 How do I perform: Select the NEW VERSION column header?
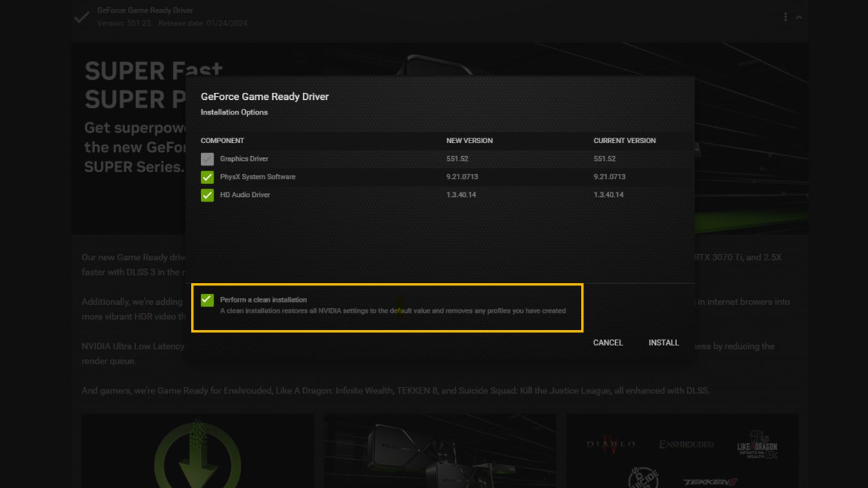[x=469, y=140]
